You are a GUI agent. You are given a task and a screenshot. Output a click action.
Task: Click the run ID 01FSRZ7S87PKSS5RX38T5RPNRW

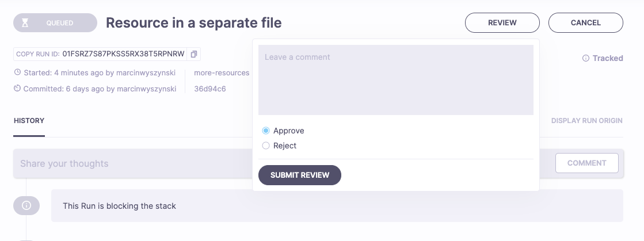pos(123,54)
